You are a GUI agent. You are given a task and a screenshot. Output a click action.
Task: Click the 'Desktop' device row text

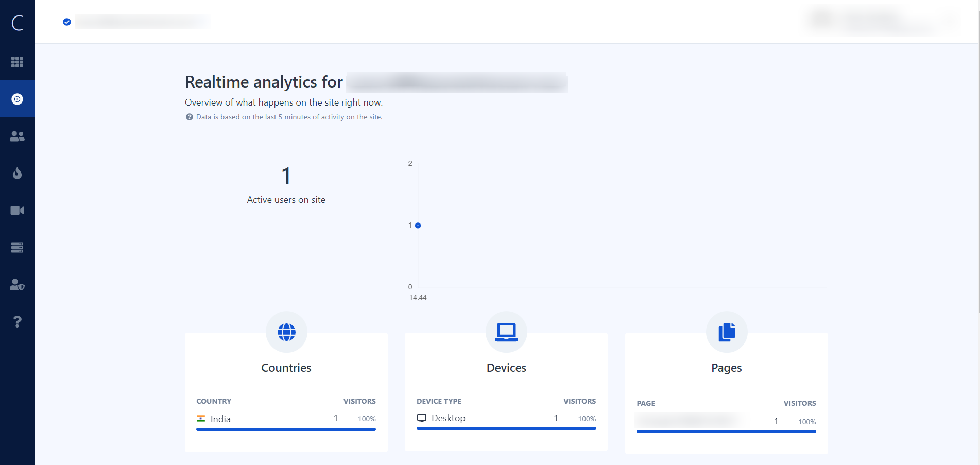449,418
